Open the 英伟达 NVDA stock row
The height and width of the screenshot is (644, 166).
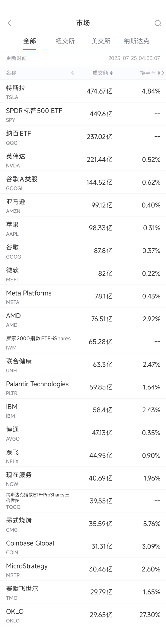point(83,160)
